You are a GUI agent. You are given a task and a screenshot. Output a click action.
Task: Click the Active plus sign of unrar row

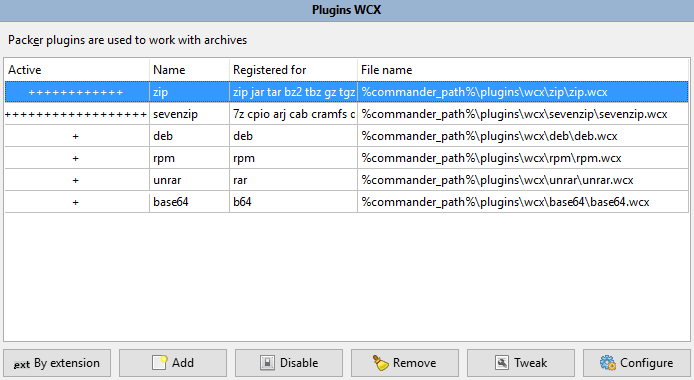pos(76,180)
